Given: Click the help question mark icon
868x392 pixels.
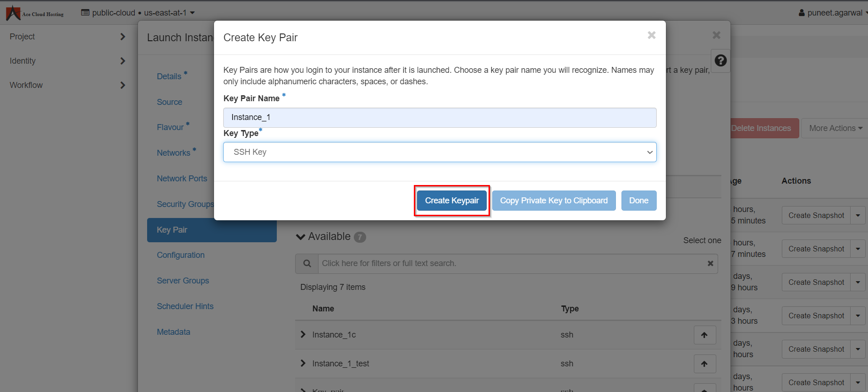Looking at the screenshot, I should 720,60.
